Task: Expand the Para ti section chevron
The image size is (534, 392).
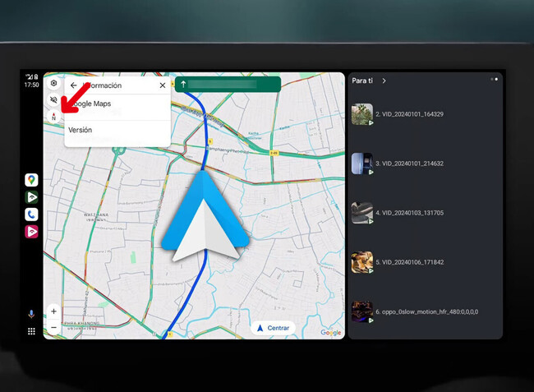Action: tap(384, 81)
